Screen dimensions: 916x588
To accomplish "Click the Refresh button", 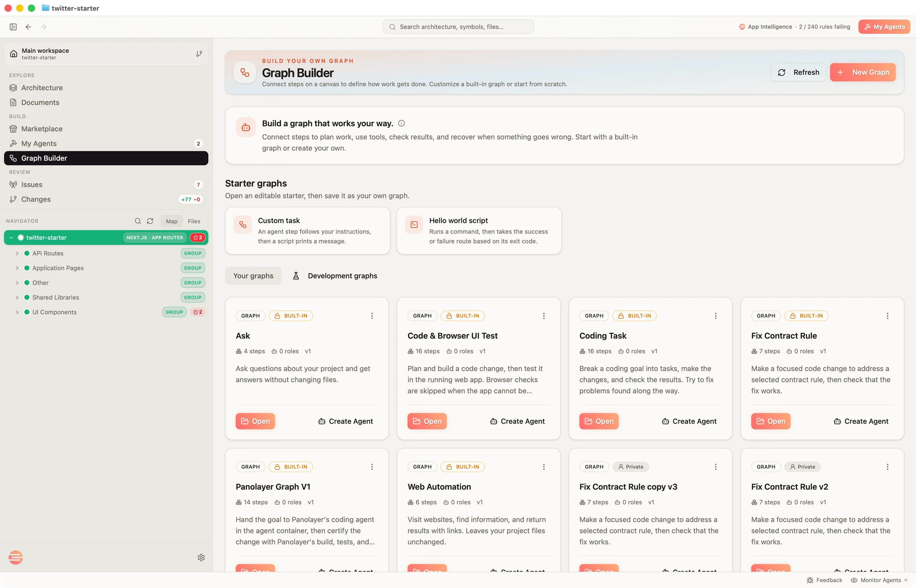I will click(x=798, y=72).
